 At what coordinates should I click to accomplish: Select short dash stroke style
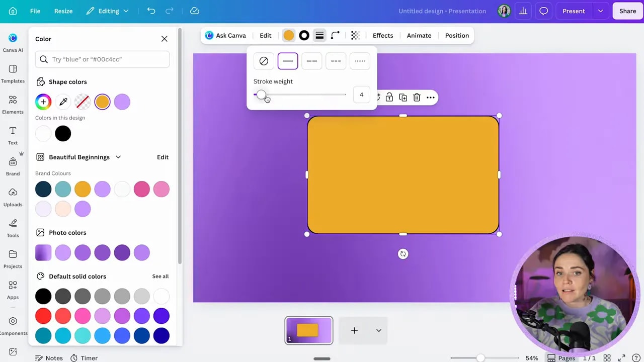point(336,61)
